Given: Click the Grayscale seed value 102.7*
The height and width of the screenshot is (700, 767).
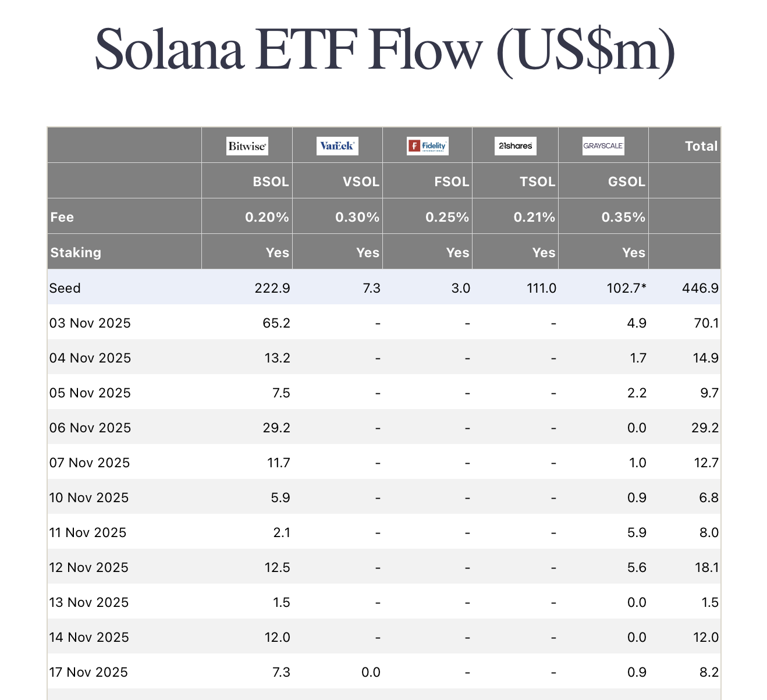Looking at the screenshot, I should pyautogui.click(x=626, y=288).
